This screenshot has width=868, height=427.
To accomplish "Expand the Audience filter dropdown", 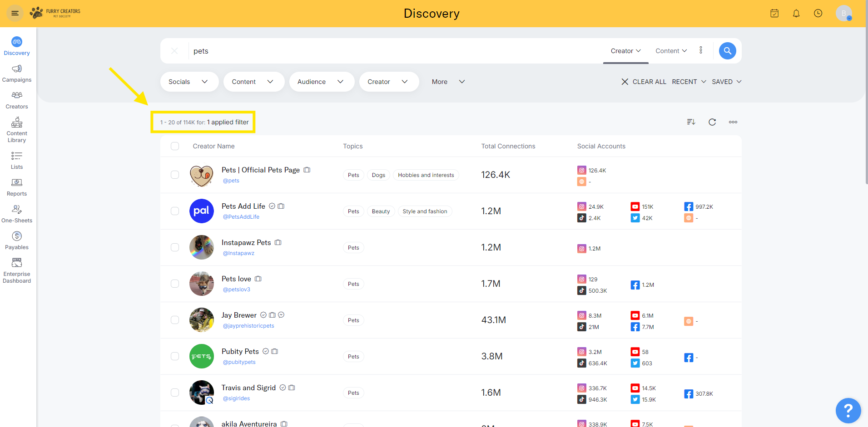I will (321, 82).
